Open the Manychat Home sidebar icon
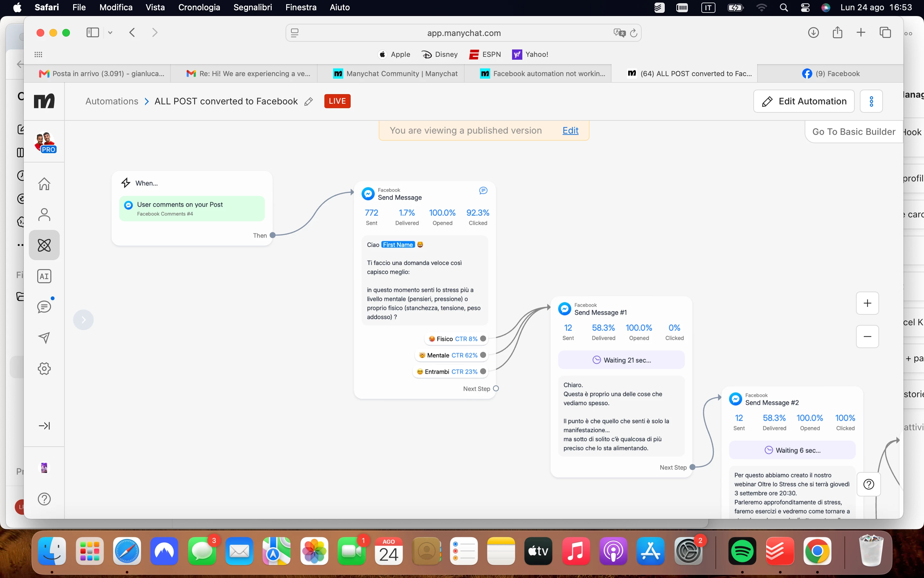 pyautogui.click(x=44, y=184)
